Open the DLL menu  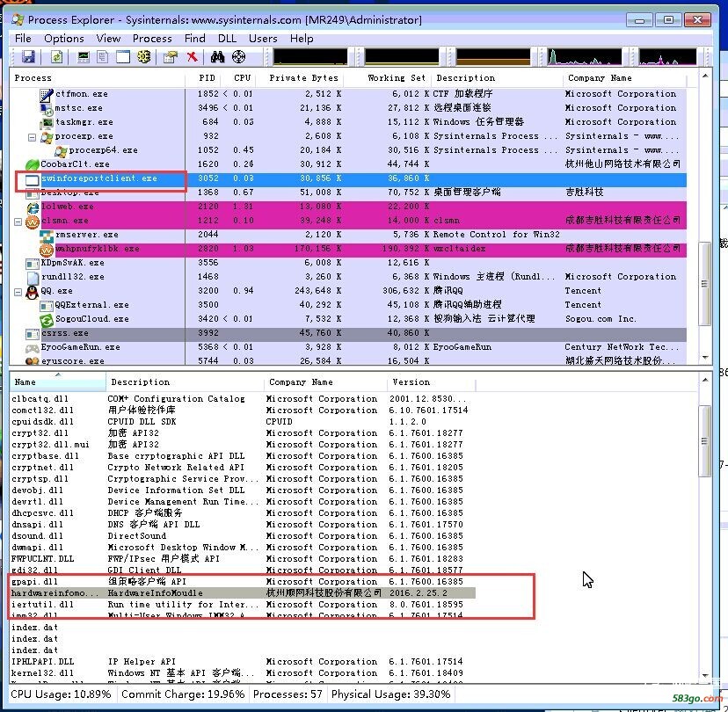227,39
